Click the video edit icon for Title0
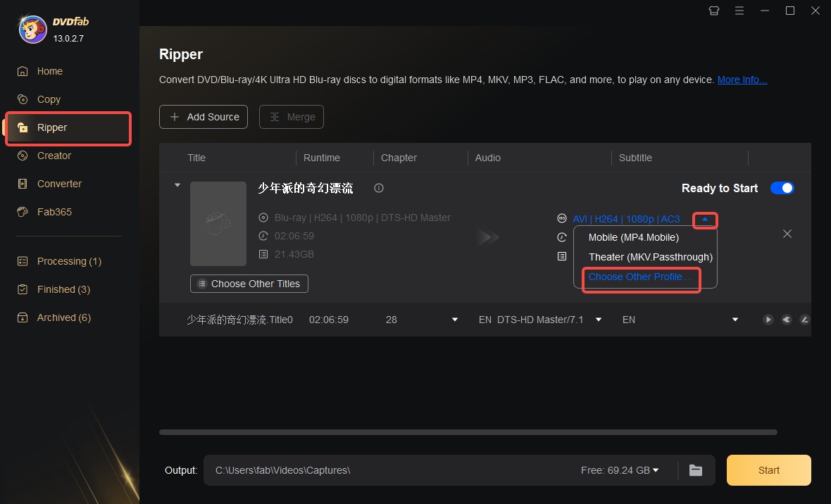The height and width of the screenshot is (504, 831). point(804,320)
